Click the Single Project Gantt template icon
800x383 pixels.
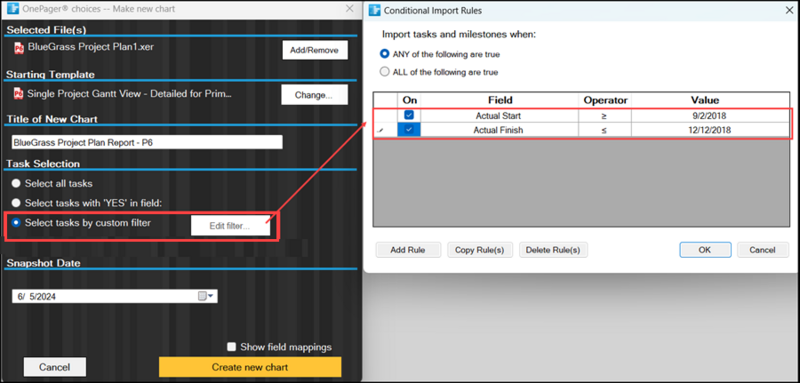click(x=19, y=93)
